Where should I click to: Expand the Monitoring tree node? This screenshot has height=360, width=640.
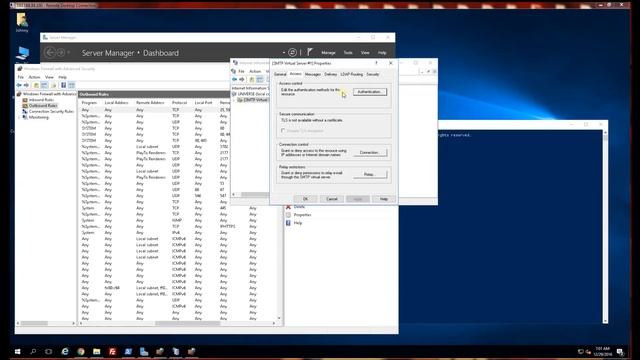[x=19, y=117]
